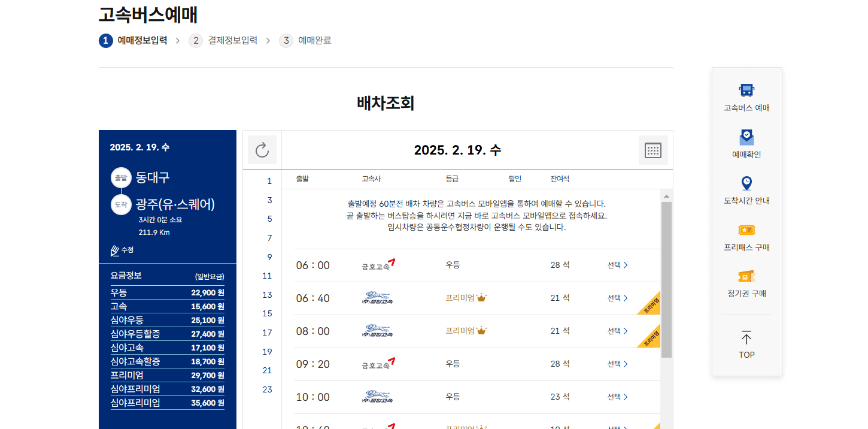Select the 09:20 우등 bus
This screenshot has height=429, width=868.
618,364
